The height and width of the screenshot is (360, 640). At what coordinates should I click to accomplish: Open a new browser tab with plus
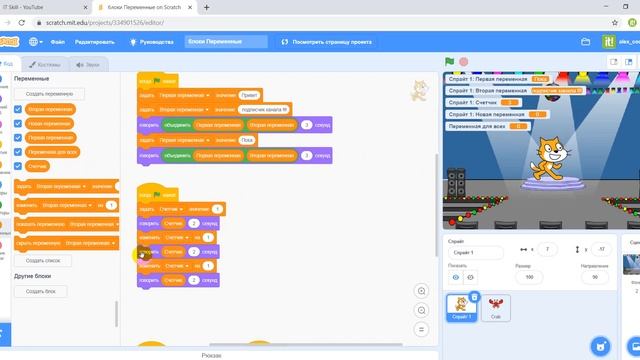(x=207, y=7)
